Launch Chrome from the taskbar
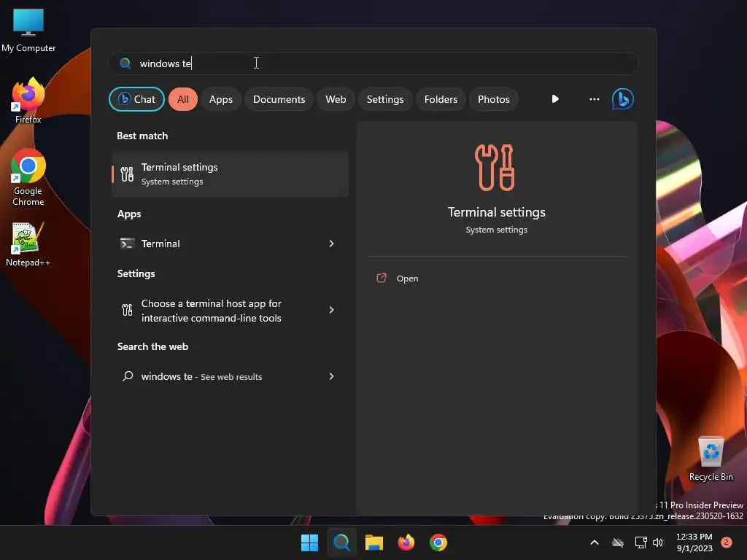Screen dimensions: 747x560 [x=438, y=542]
